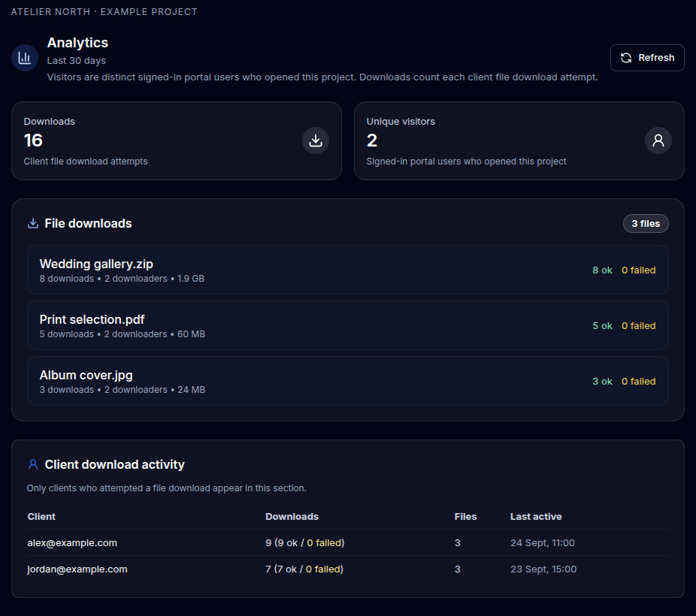Viewport: 696px width, 616px height.
Task: Open the Print selection.pdf file row
Action: [348, 325]
